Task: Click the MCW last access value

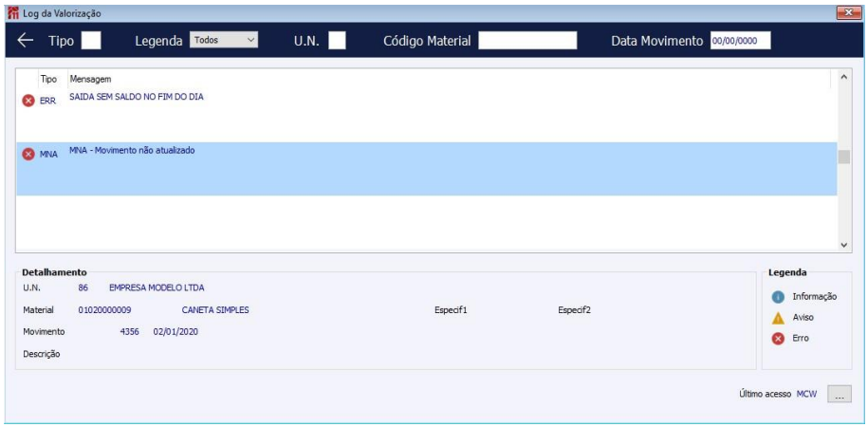Action: [806, 395]
